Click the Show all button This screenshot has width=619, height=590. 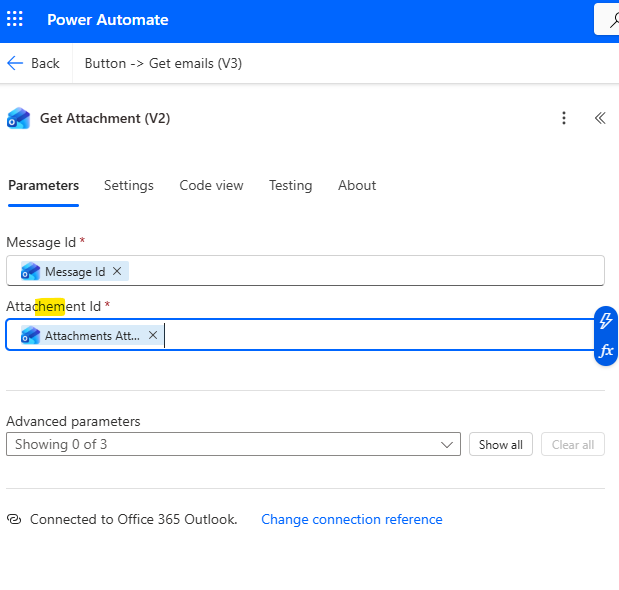pos(501,444)
